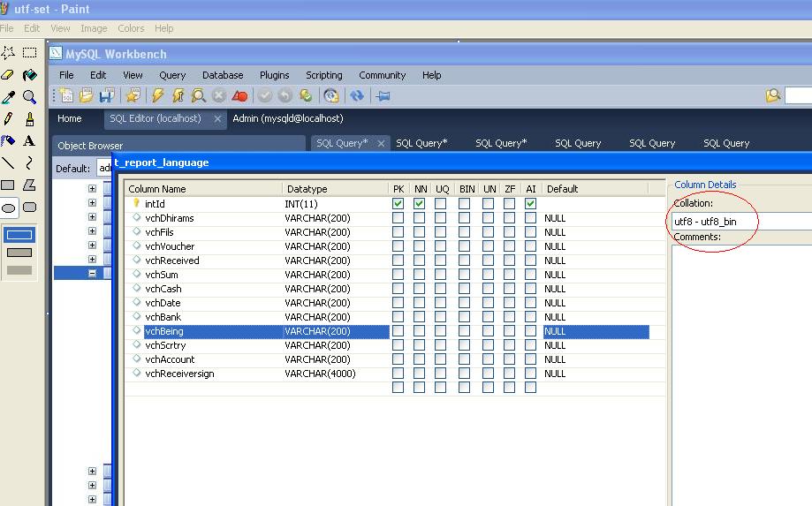Execute the SQL script with lightning icon
Viewport: 812px width, 506px height.
click(158, 95)
